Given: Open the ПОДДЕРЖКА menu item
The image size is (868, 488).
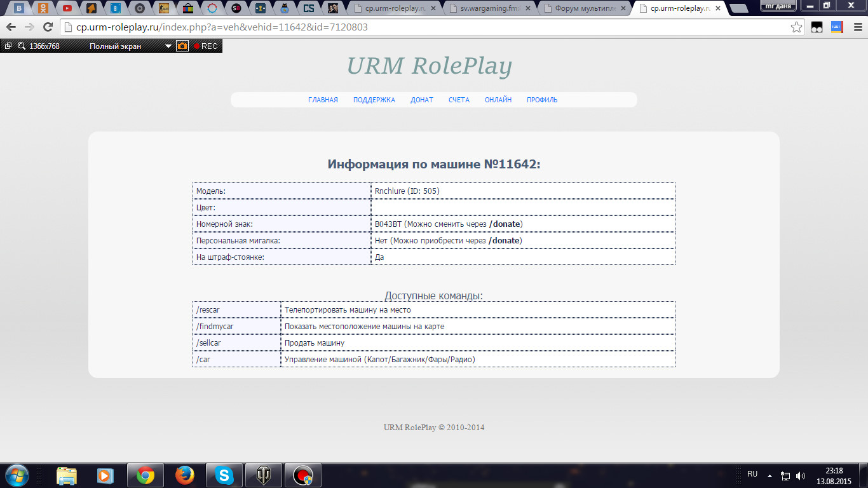Looking at the screenshot, I should 374,100.
